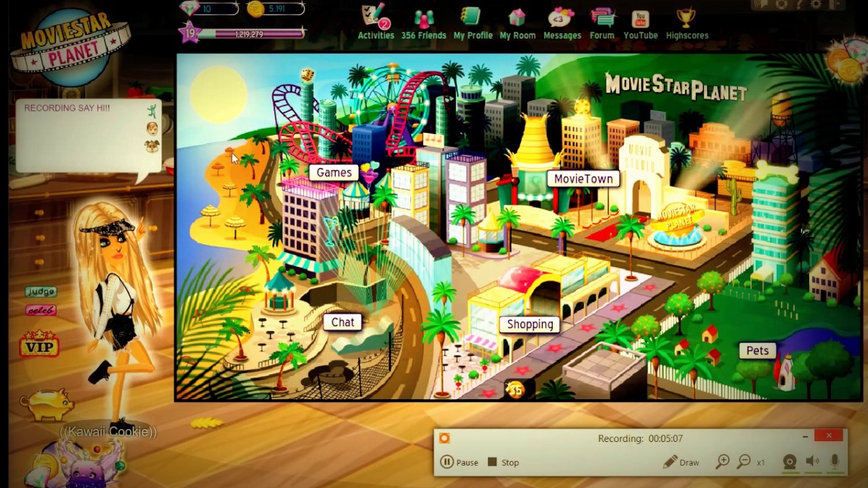Click the diamonds counter showing 10

[209, 9]
